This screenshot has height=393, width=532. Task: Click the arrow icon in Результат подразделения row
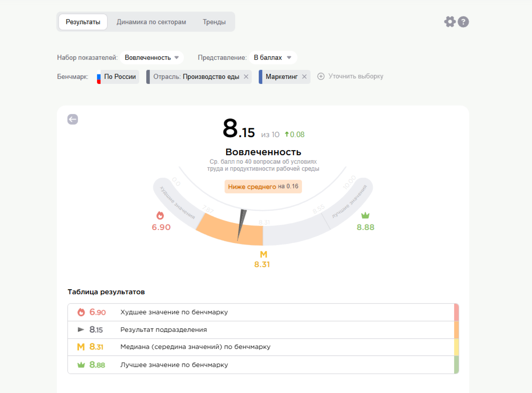(x=81, y=329)
